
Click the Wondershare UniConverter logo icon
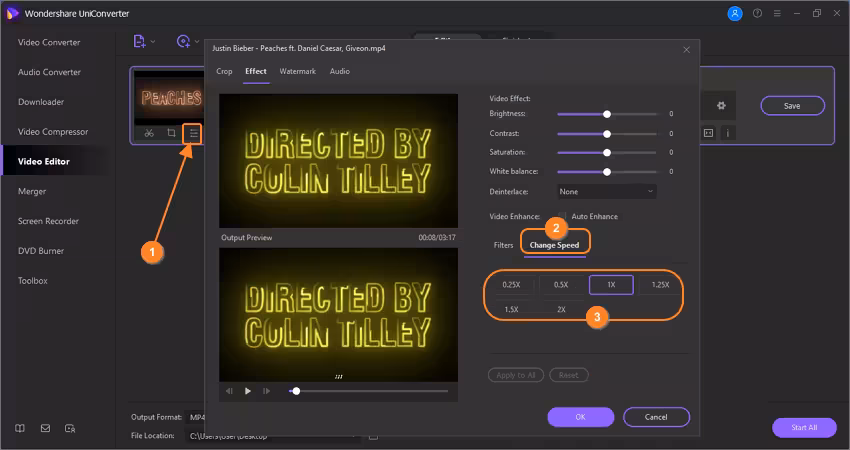12,14
